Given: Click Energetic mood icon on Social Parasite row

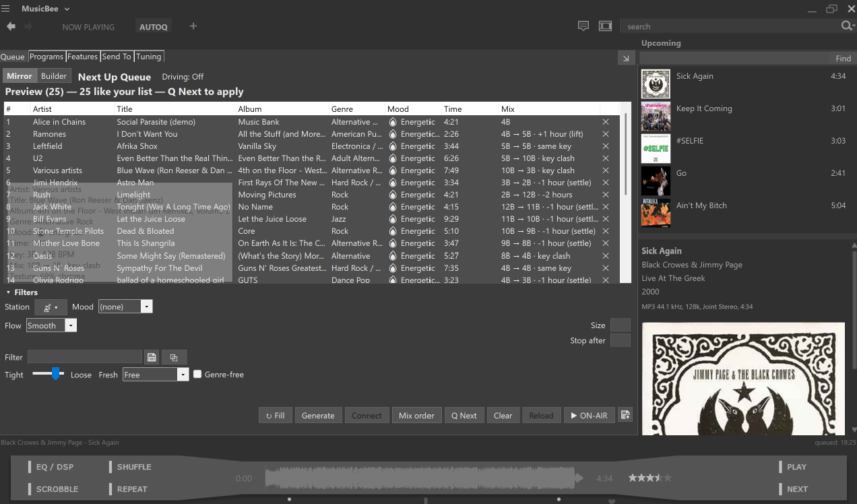Looking at the screenshot, I should pyautogui.click(x=393, y=122).
